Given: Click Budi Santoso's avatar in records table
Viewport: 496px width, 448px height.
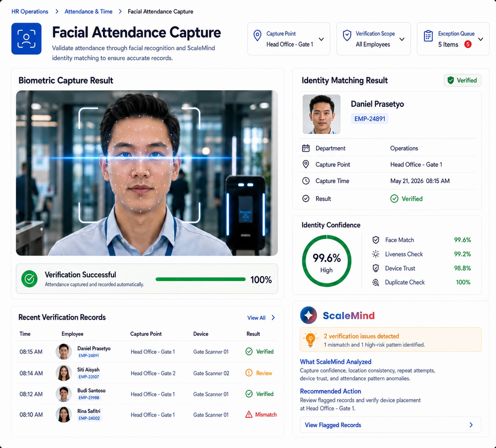Looking at the screenshot, I should [x=64, y=394].
